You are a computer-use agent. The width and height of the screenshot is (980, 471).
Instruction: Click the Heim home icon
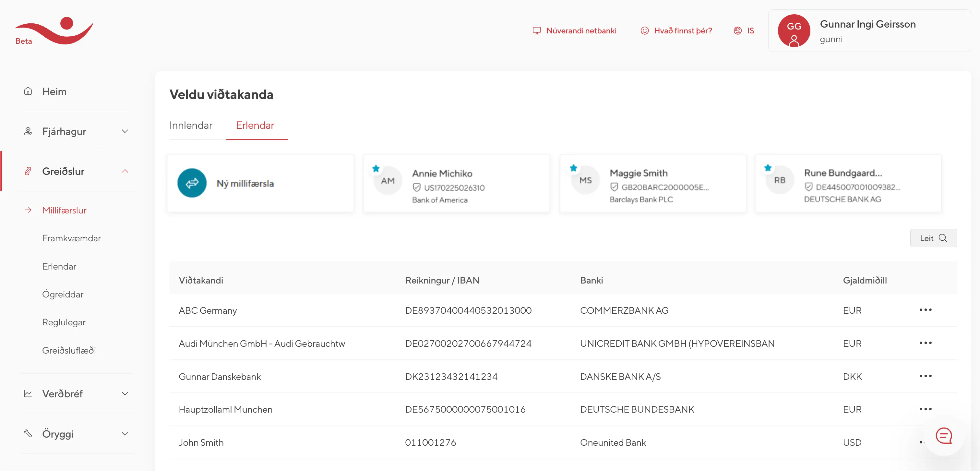tap(28, 91)
